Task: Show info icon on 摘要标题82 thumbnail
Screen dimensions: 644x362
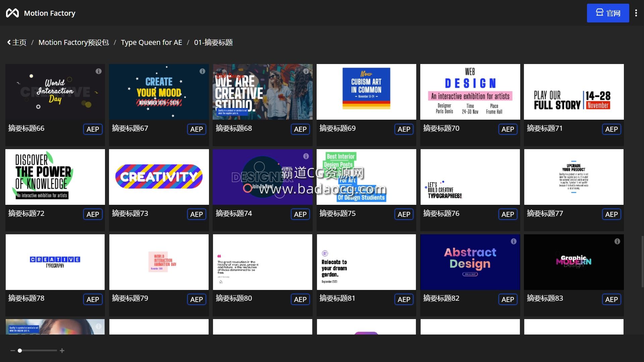Action: pyautogui.click(x=514, y=241)
